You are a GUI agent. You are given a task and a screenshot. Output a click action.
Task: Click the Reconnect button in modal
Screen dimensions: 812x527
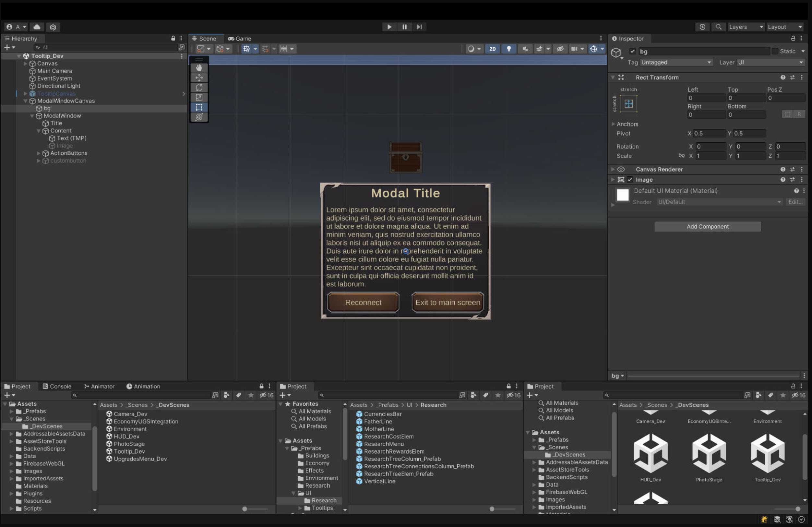coord(363,302)
